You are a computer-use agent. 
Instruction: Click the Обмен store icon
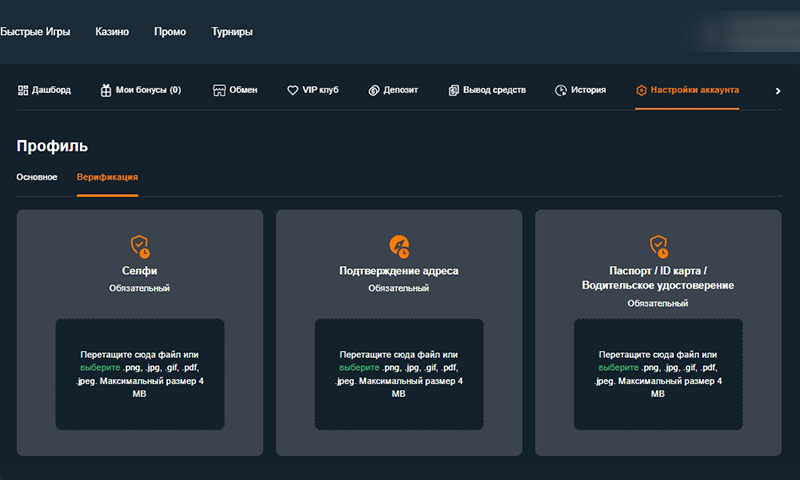click(220, 90)
